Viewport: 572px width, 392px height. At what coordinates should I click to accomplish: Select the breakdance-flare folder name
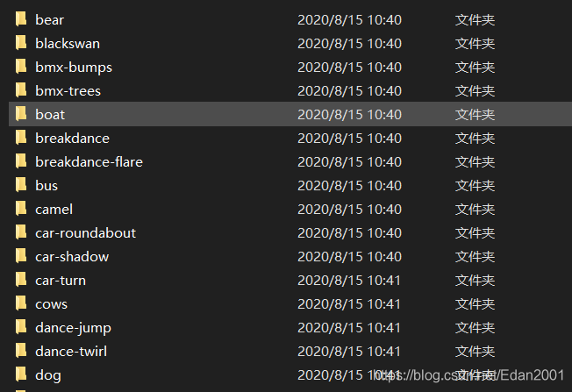point(89,161)
